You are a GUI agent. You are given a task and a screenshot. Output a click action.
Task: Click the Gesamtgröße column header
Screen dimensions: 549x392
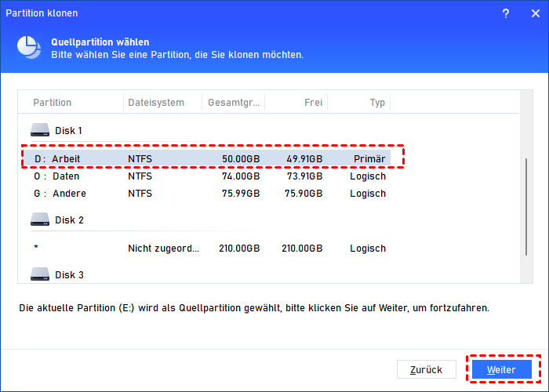(233, 103)
